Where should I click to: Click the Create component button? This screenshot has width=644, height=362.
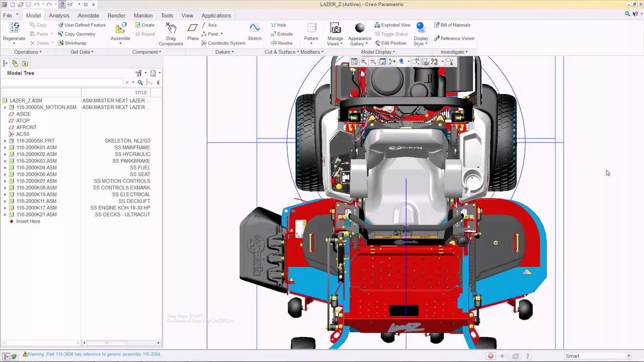[144, 25]
